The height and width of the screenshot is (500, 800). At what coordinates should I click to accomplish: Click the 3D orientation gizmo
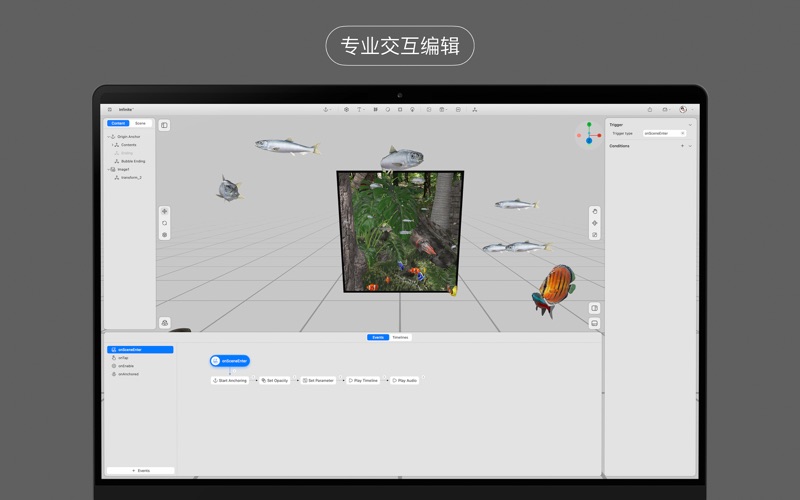pos(589,133)
